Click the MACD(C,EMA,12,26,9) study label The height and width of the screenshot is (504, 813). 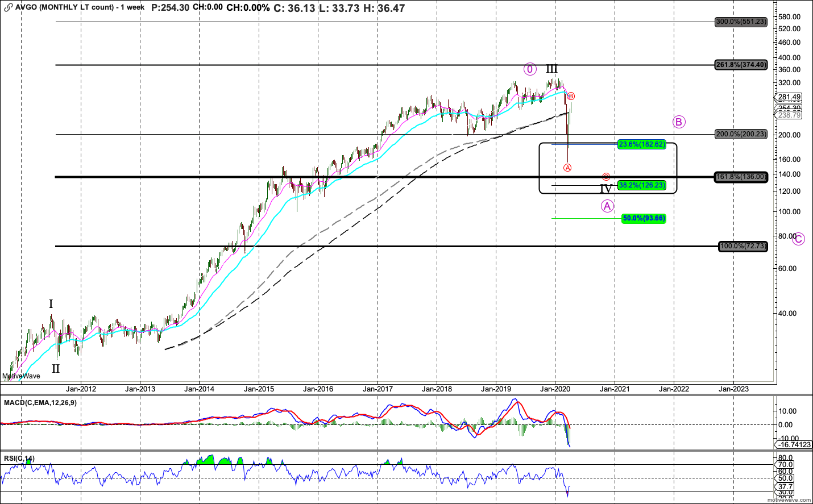40,403
